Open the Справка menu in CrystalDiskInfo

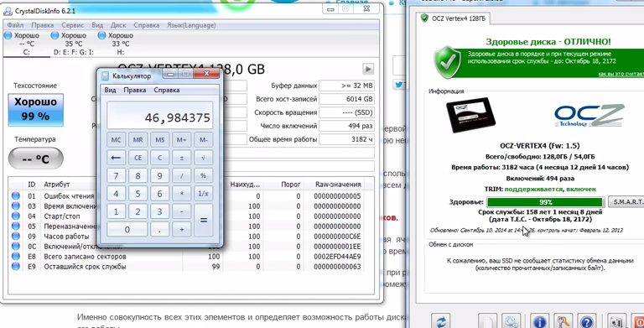pos(147,25)
